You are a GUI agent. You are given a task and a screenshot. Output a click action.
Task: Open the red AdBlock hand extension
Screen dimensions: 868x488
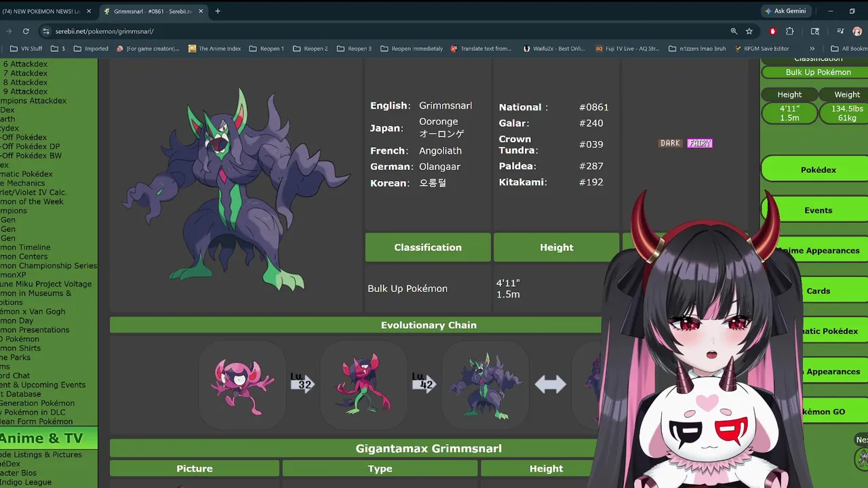[772, 31]
